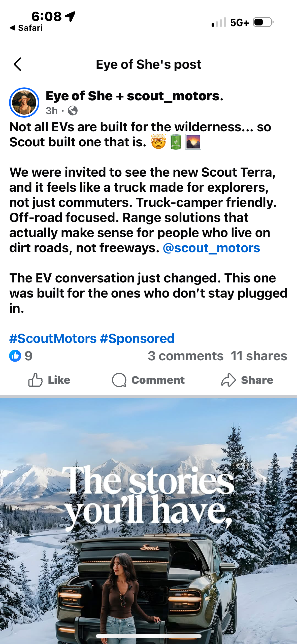Return to Safari via breadcrumb
This screenshot has height=644, width=297.
coord(26,28)
